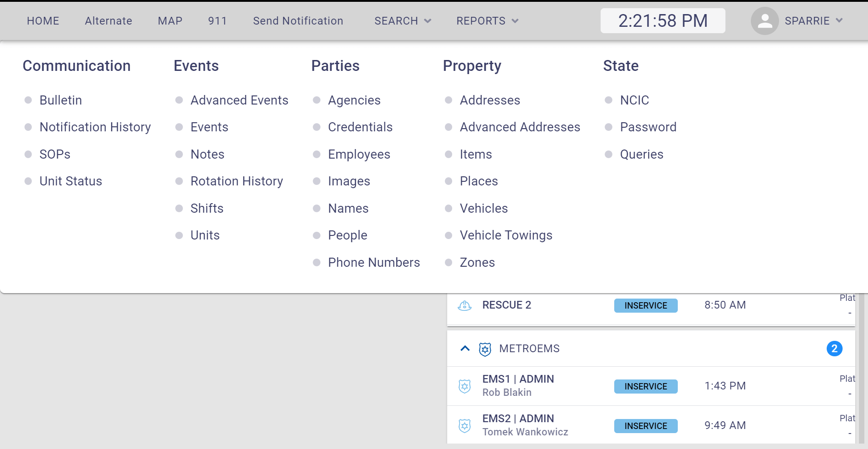Viewport: 868px width, 449px height.
Task: Open Shifts search
Action: (207, 208)
